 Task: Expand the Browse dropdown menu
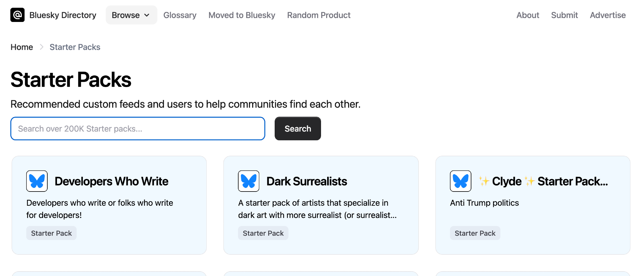click(x=131, y=15)
